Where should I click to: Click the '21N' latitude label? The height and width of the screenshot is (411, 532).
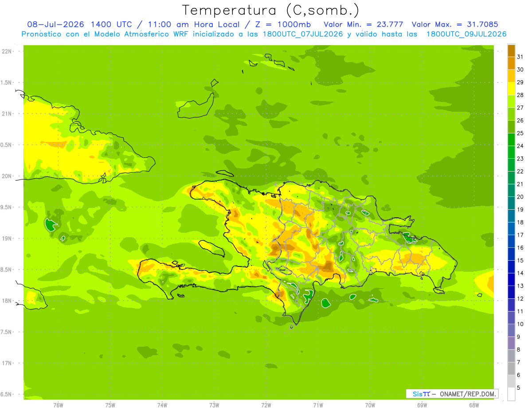7,114
